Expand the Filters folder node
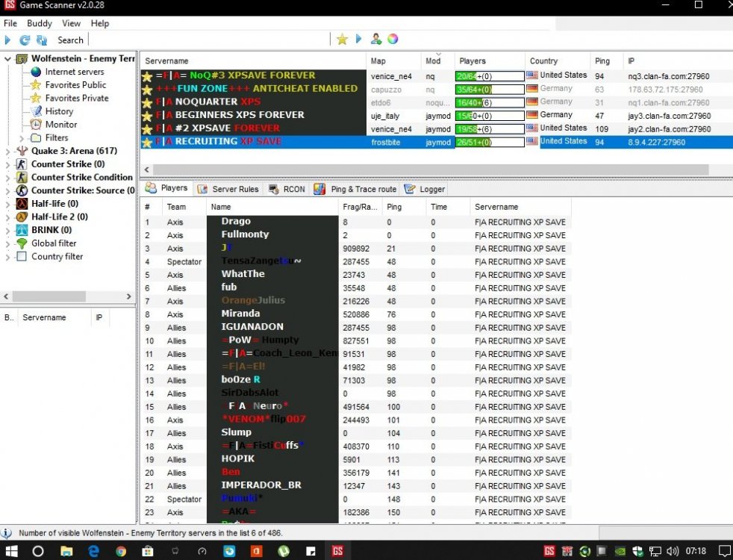Image resolution: width=733 pixels, height=560 pixels. (22, 138)
